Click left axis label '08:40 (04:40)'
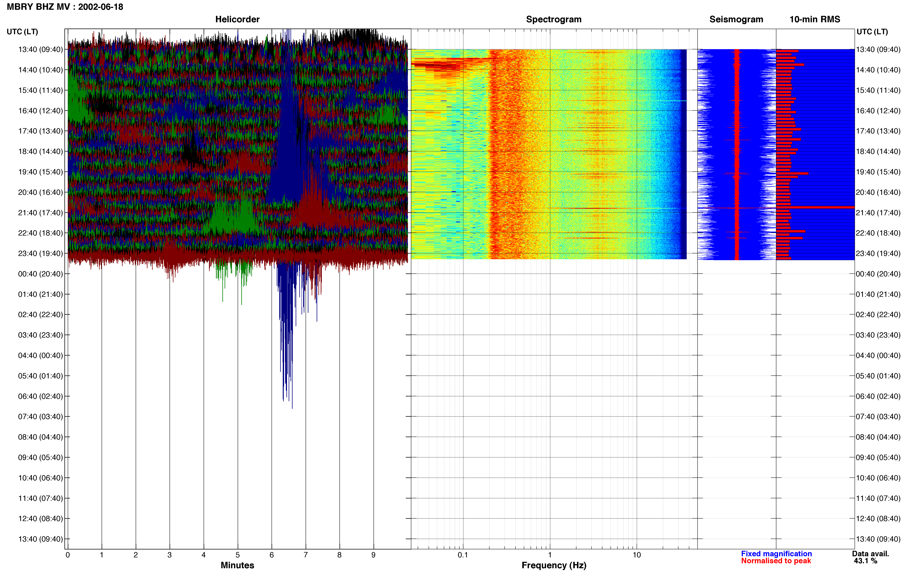This screenshot has width=924, height=578. [41, 437]
